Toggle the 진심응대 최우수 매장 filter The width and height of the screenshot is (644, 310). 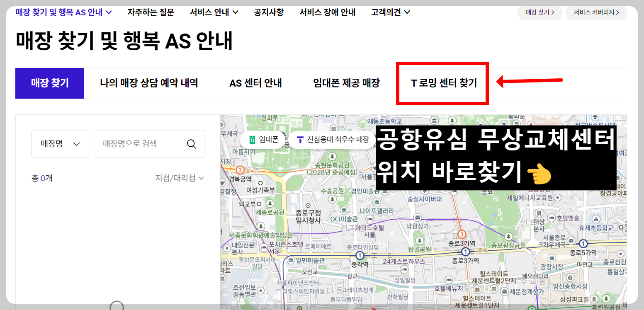click(x=332, y=140)
